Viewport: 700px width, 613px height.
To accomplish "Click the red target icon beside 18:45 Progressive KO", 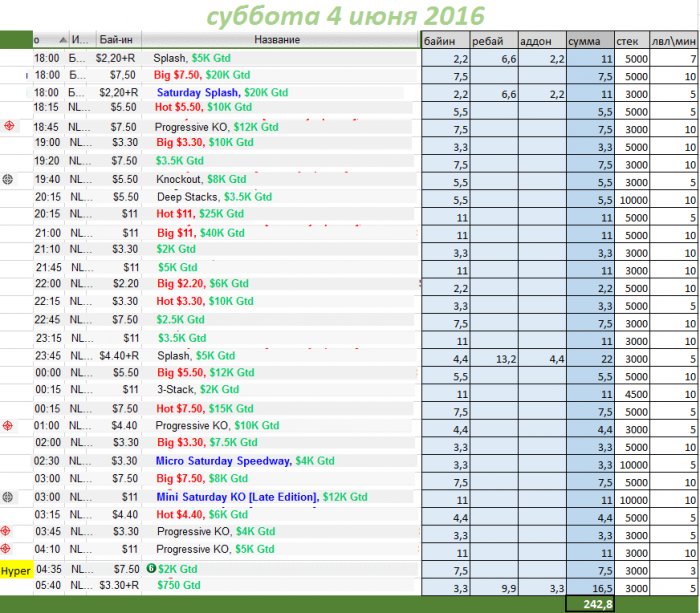I will (x=9, y=126).
